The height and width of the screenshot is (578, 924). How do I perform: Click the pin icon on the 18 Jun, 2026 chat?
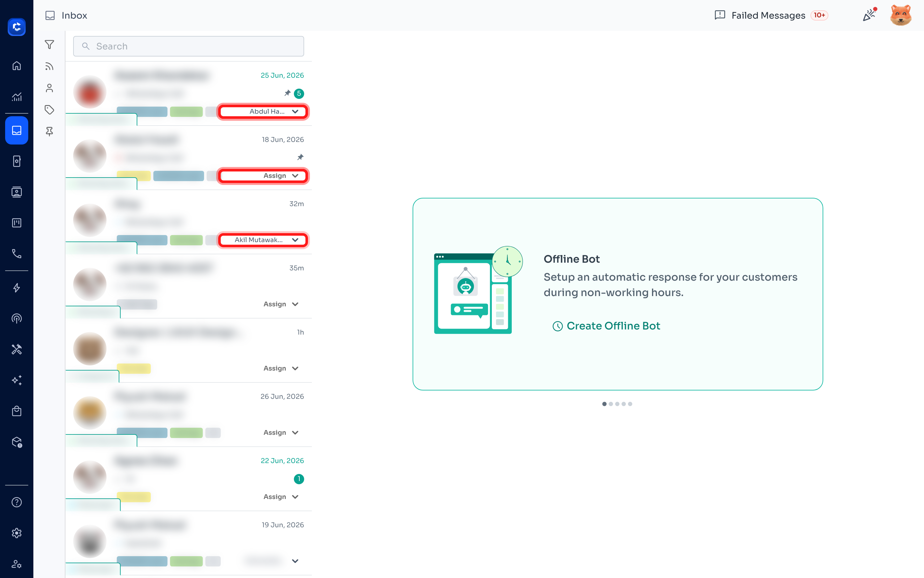click(301, 157)
